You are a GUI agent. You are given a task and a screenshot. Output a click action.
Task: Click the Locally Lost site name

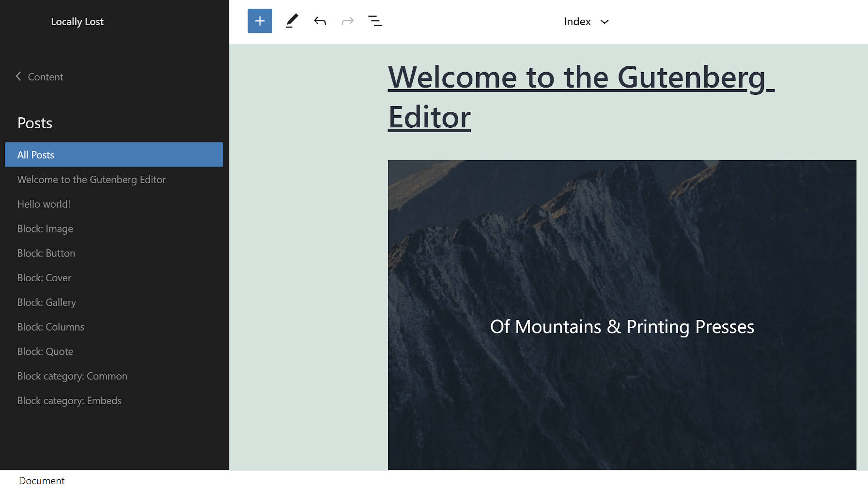(x=77, y=21)
